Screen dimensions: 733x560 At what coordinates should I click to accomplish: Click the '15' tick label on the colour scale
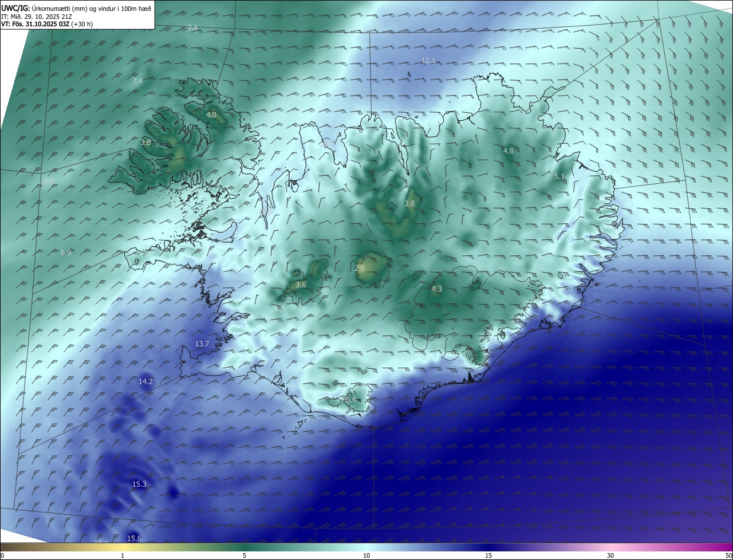pos(488,555)
